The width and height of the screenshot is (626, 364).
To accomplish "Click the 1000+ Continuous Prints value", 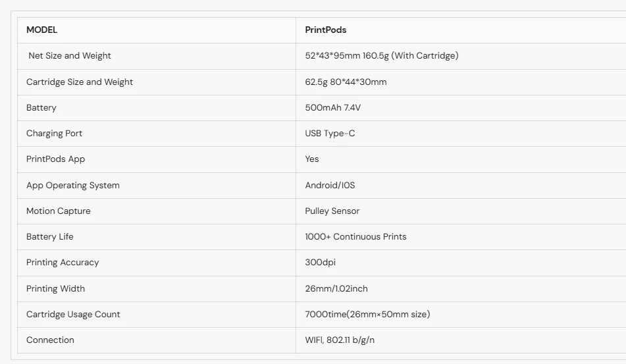I will point(355,237).
